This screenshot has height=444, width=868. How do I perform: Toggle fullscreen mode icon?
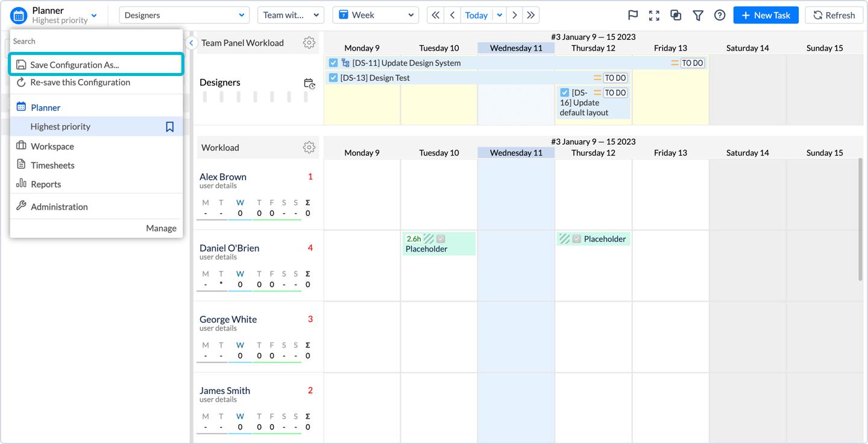tap(654, 15)
